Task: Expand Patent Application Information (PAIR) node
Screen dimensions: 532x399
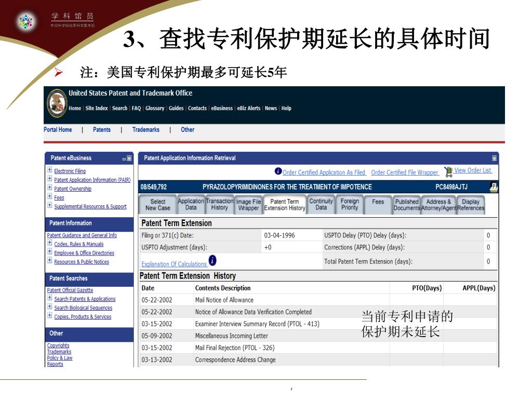Action: [50, 179]
